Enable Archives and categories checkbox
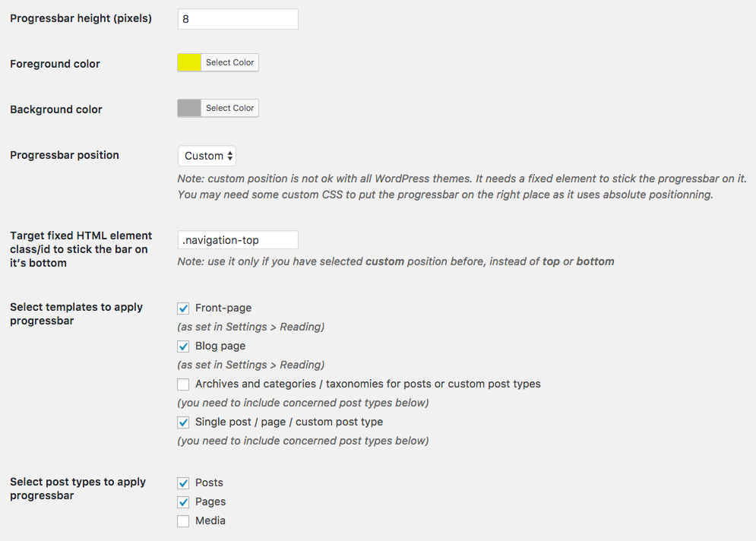The height and width of the screenshot is (541, 756). click(x=183, y=384)
